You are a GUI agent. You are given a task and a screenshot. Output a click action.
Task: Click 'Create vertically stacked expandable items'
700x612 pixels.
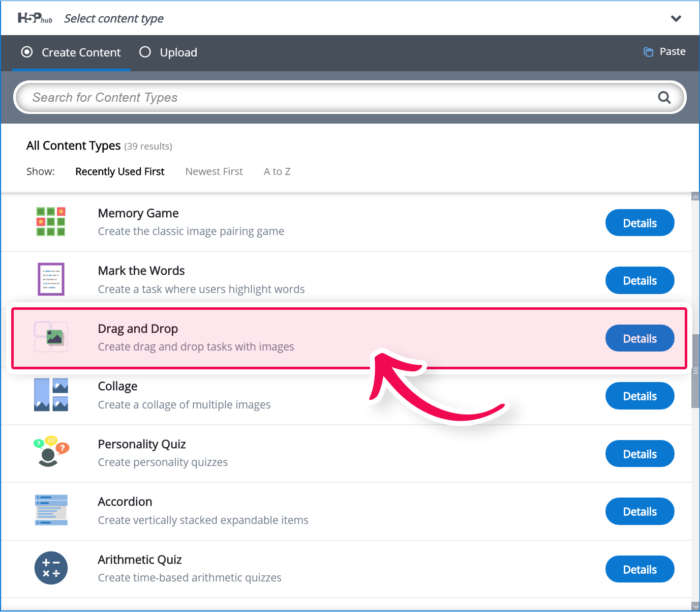click(x=203, y=520)
